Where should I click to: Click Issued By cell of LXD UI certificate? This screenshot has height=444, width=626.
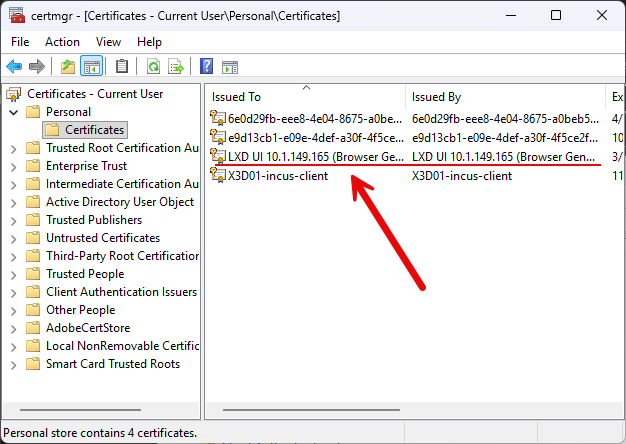503,157
